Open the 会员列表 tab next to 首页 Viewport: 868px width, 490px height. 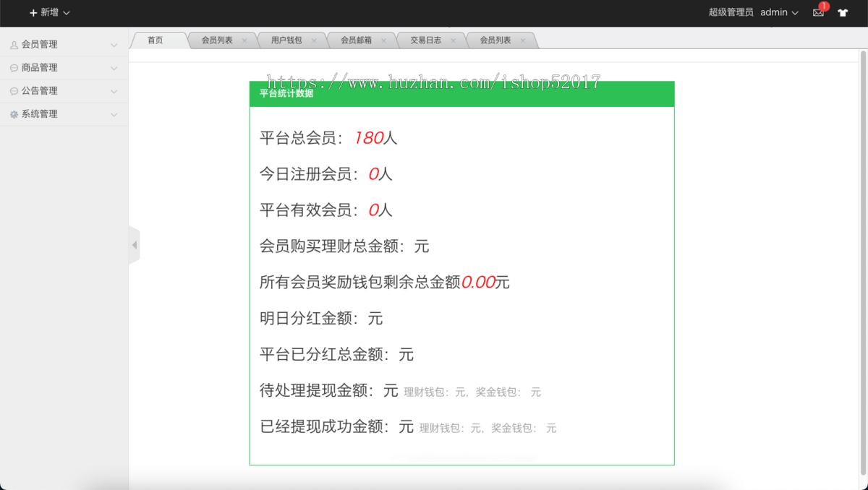217,40
